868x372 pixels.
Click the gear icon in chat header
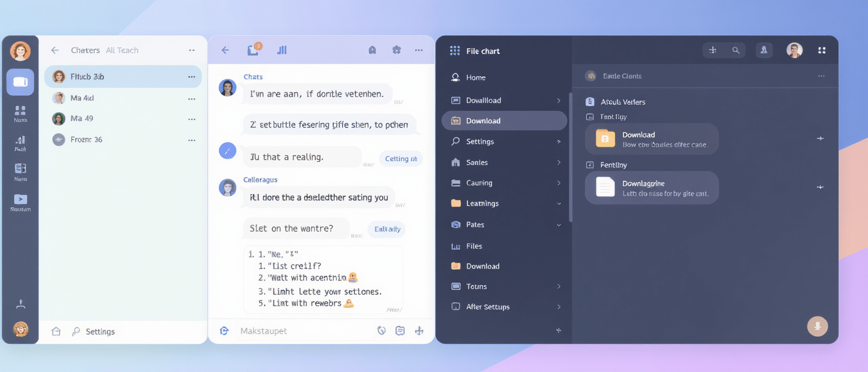click(x=396, y=50)
